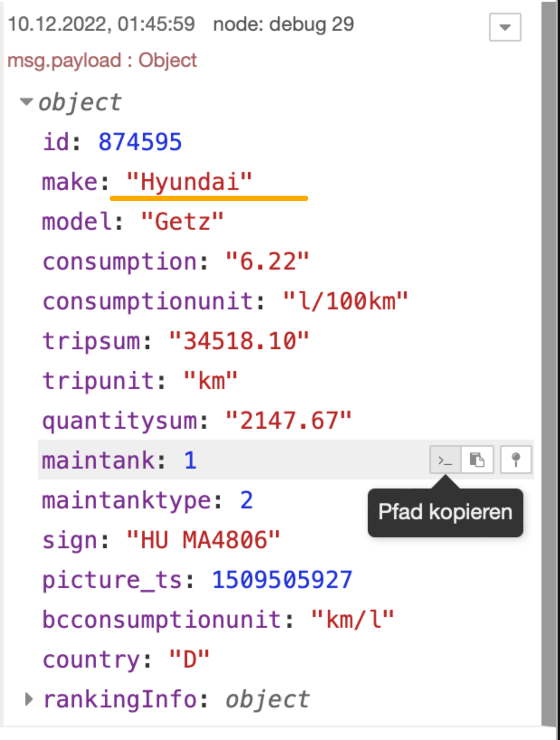Click the node: debug 29 source link
Viewport: 560px width, 740px height.
[x=283, y=24]
